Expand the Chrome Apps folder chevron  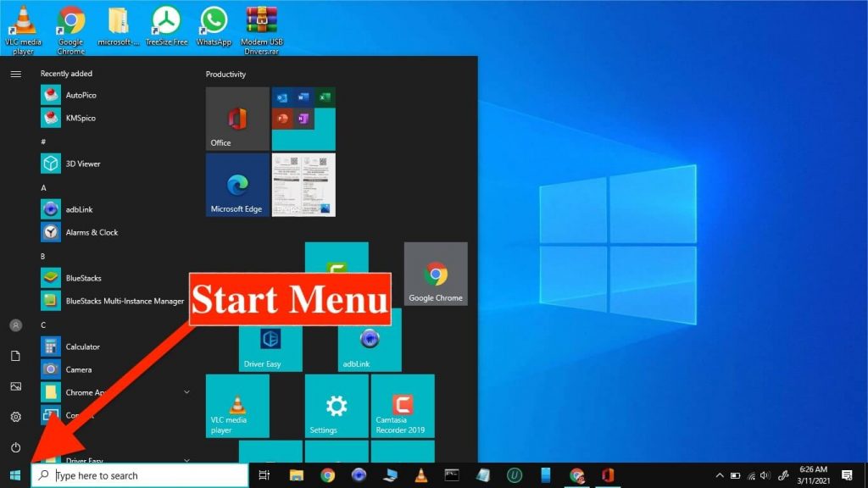[x=186, y=392]
